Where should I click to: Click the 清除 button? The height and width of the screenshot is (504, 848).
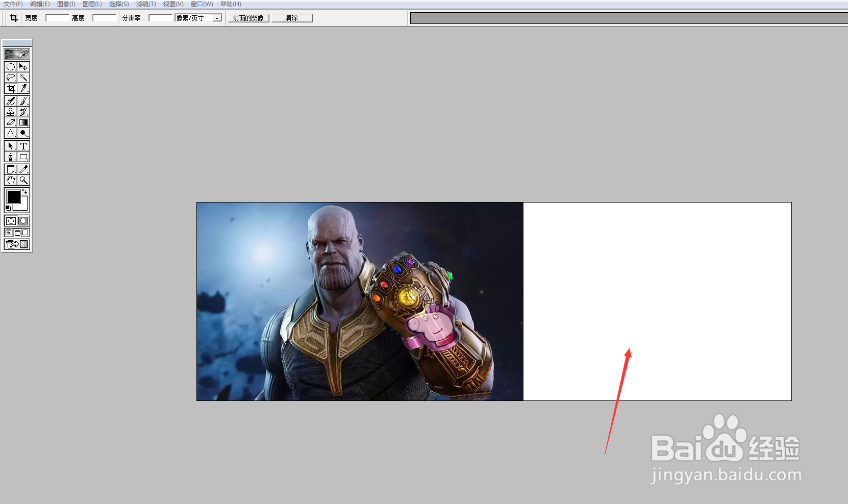292,18
